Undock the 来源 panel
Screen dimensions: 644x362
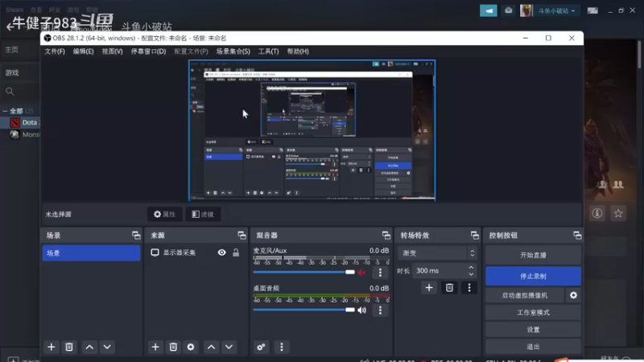[x=242, y=235]
